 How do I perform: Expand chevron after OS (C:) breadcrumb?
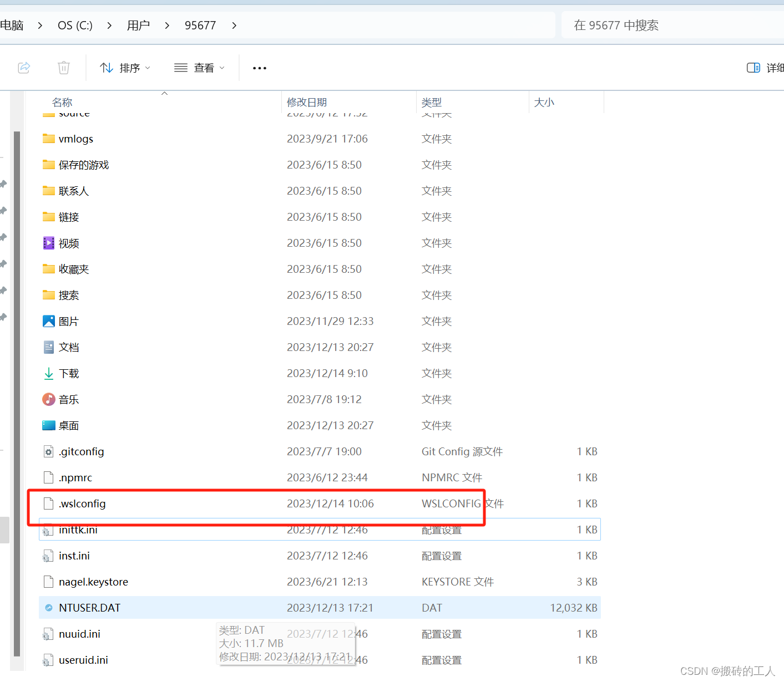coord(109,25)
